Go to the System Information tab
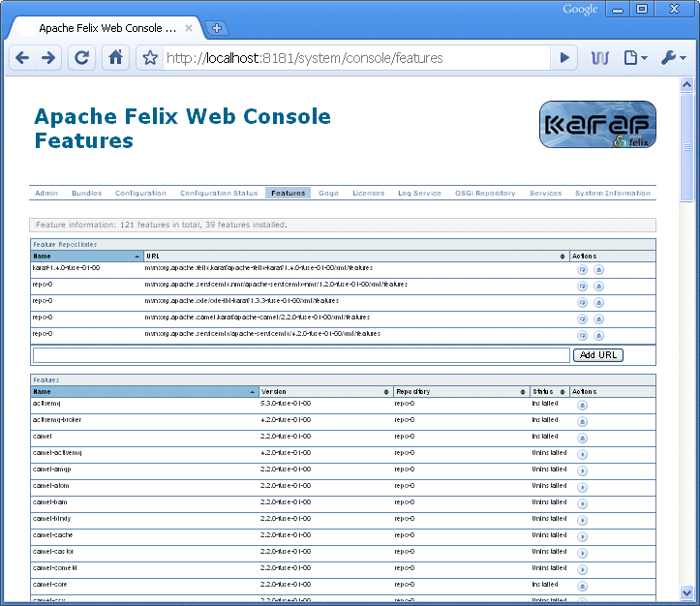 point(613,194)
